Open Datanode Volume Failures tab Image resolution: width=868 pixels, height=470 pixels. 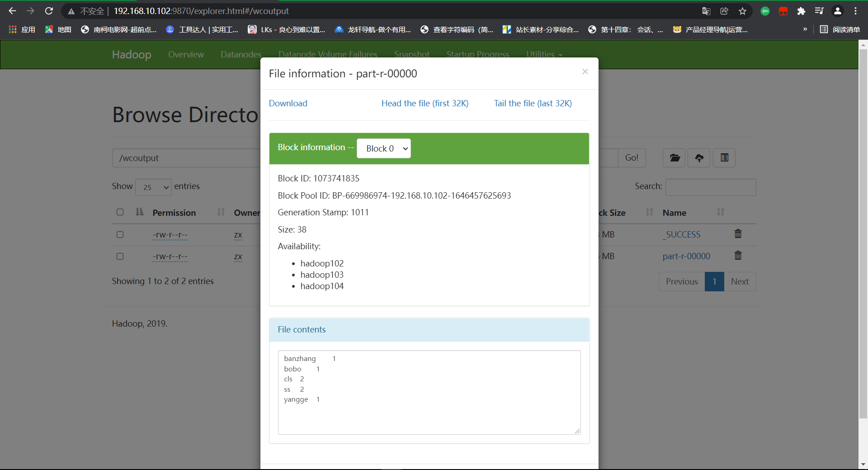[x=328, y=54]
